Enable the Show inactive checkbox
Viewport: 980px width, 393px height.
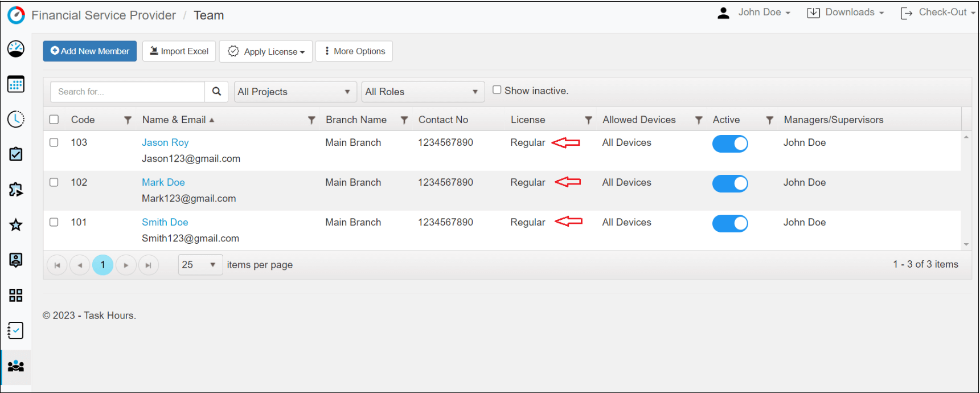[x=497, y=90]
